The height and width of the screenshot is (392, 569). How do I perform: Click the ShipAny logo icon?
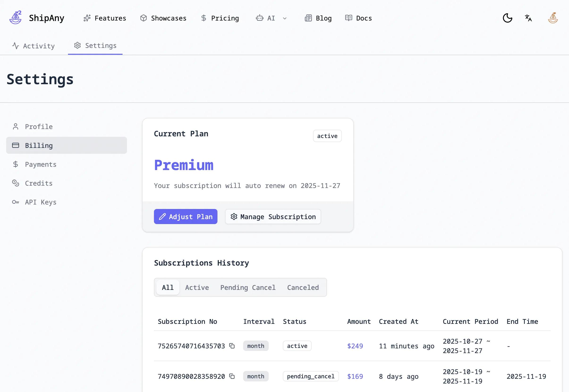(16, 18)
